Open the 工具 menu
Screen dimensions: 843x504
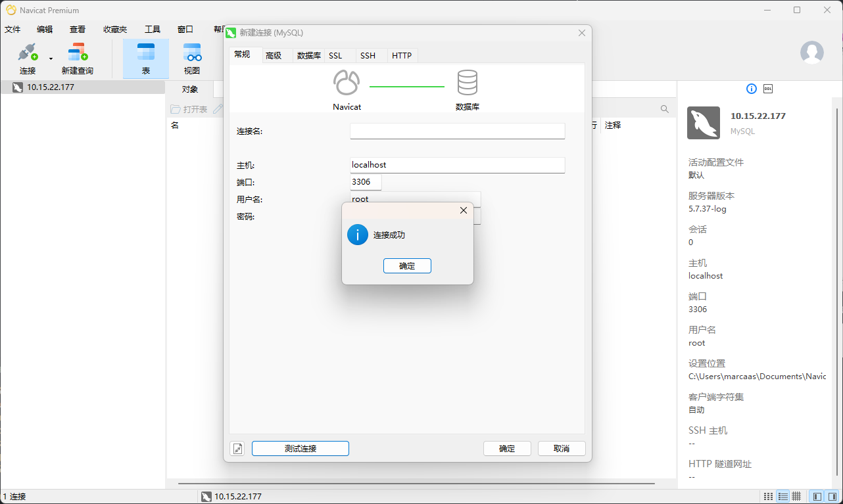[x=153, y=30]
